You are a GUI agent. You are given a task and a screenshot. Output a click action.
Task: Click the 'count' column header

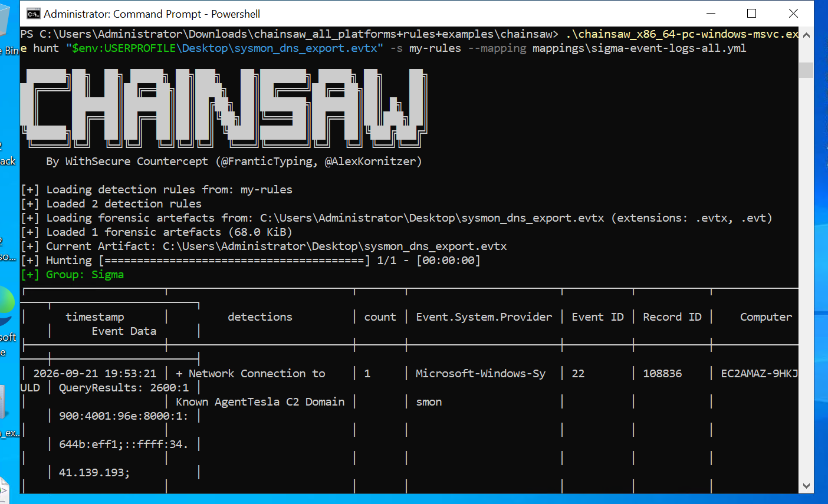(380, 317)
